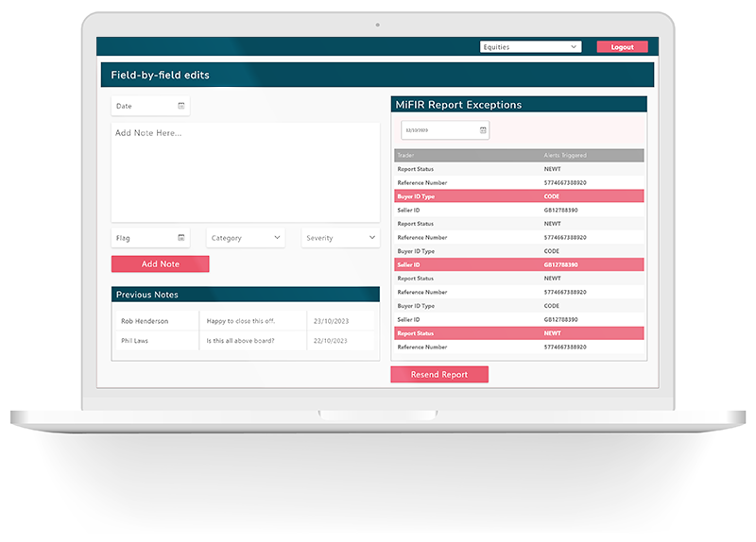Click the Trader column header
The width and height of the screenshot is (756, 542).
point(407,155)
